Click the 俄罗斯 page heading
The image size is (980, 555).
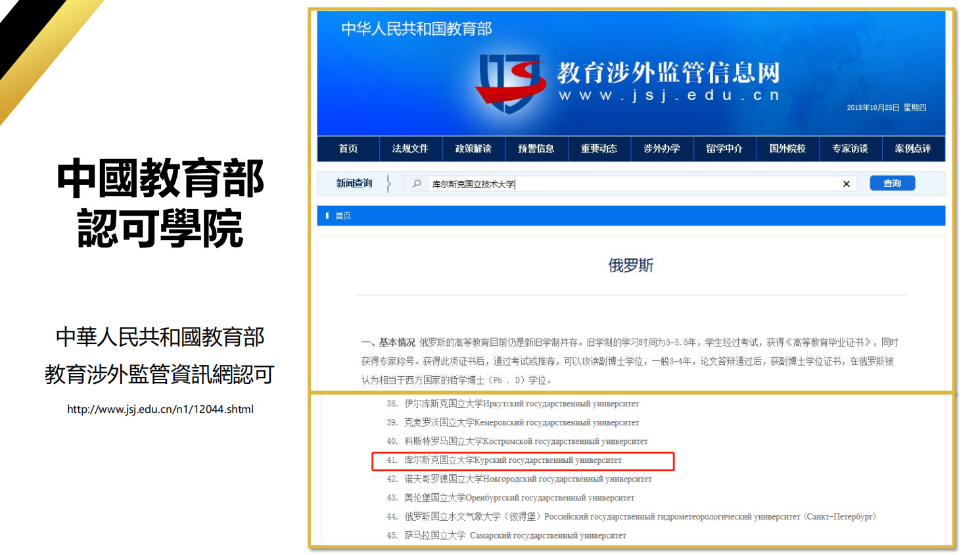[631, 266]
